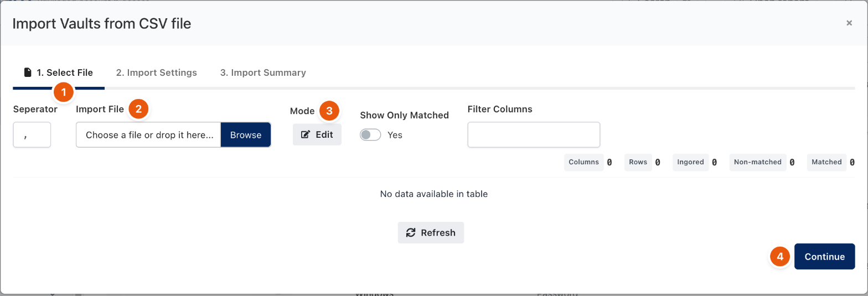Close the Import Vaults dialog

click(849, 23)
